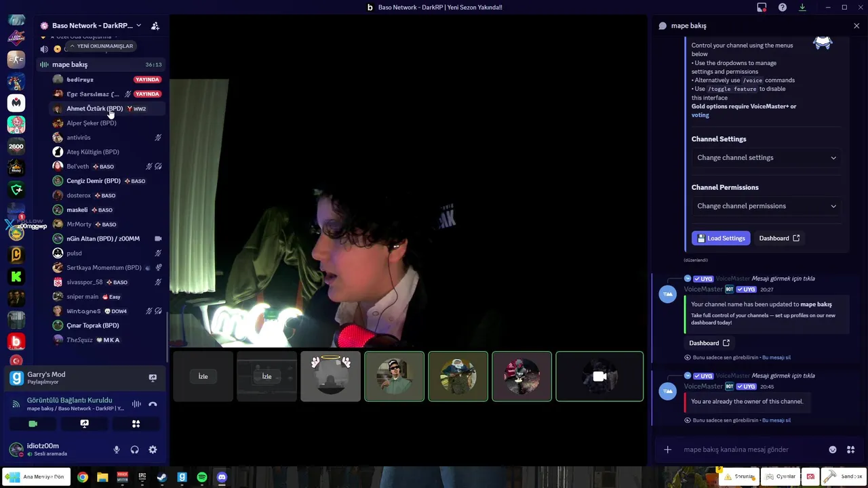Screen dimensions: 868x488
Task: Select Ateş Kültigin (BPD) in voice list
Action: click(x=107, y=152)
